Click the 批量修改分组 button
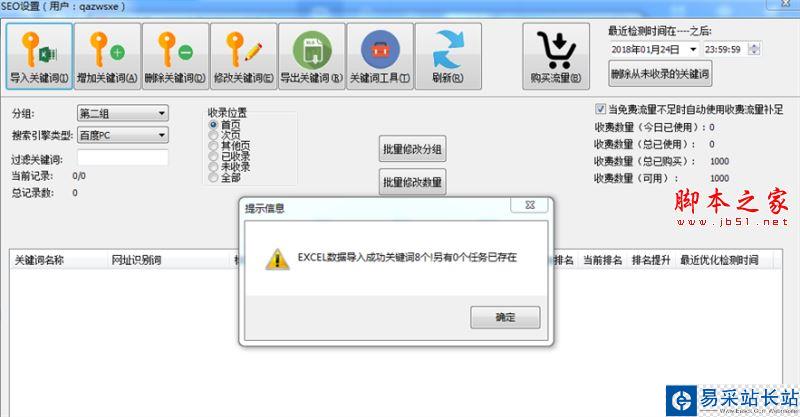Image resolution: width=800 pixels, height=417 pixels. pyautogui.click(x=412, y=150)
